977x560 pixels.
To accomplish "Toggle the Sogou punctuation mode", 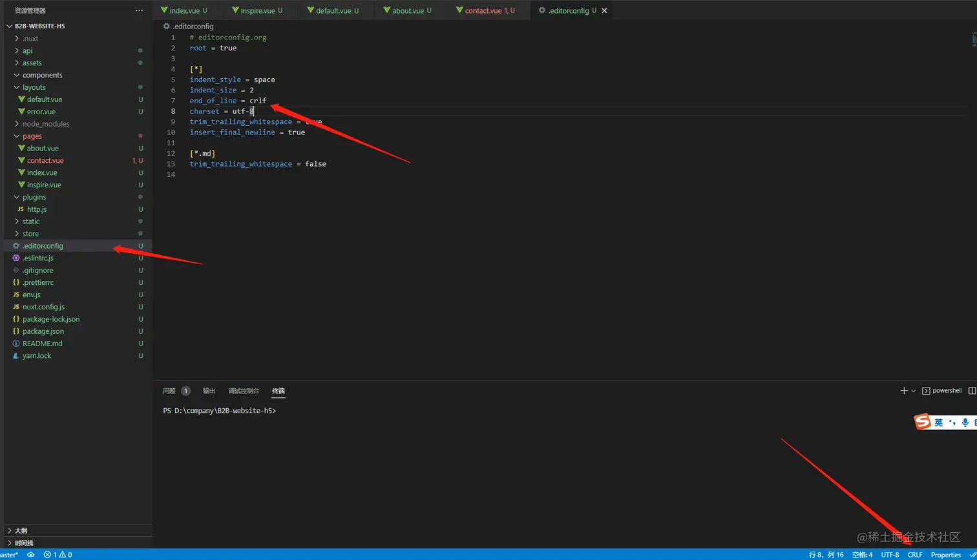I will point(952,422).
